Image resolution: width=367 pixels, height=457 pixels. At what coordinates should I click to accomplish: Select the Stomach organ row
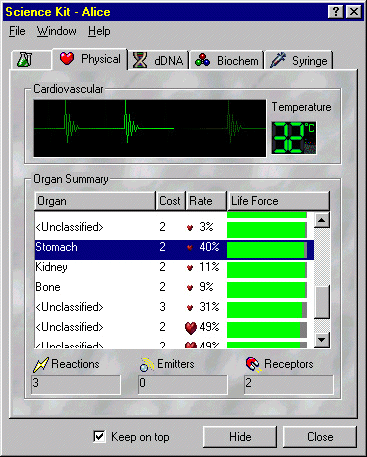click(x=174, y=250)
